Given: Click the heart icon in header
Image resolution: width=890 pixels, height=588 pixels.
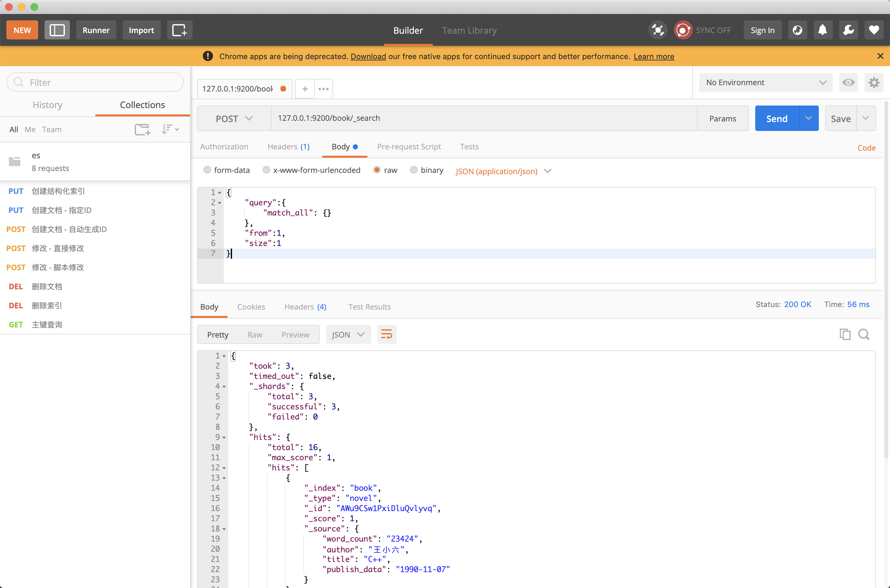Looking at the screenshot, I should pos(874,30).
